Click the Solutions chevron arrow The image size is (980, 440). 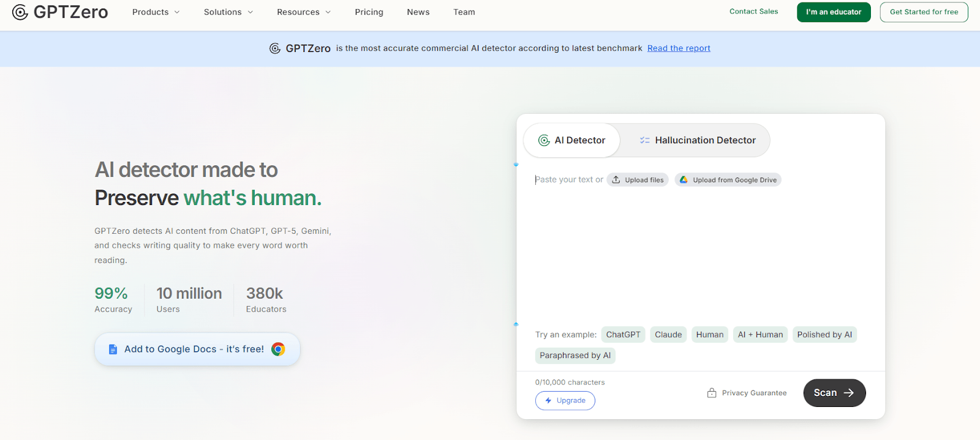pos(250,12)
